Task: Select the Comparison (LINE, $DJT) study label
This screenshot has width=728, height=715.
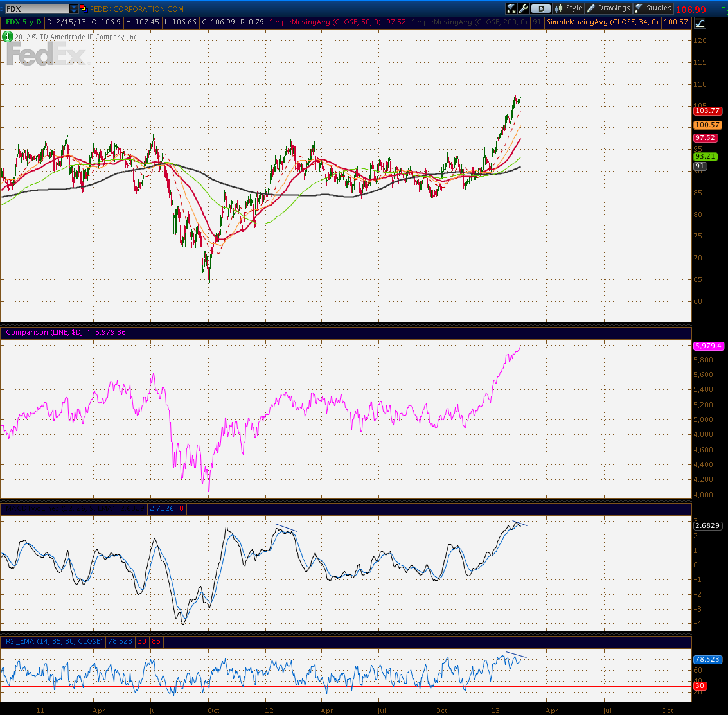Action: pos(48,332)
